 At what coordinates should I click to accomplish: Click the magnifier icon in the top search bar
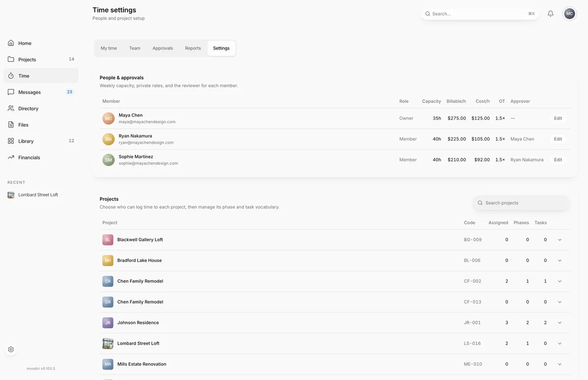428,14
